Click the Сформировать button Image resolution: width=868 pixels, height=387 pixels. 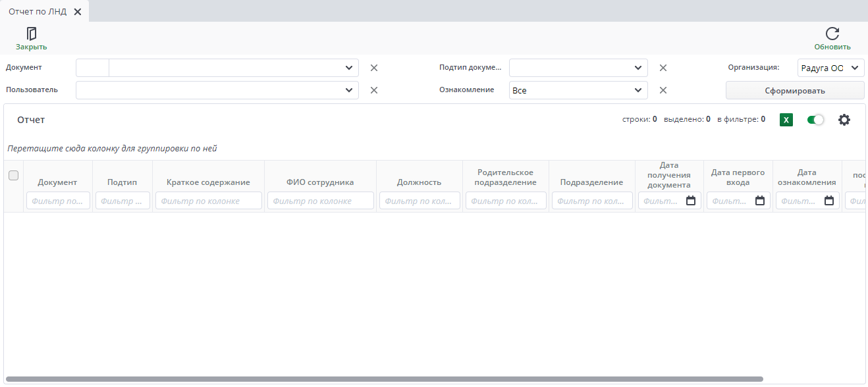click(x=794, y=91)
